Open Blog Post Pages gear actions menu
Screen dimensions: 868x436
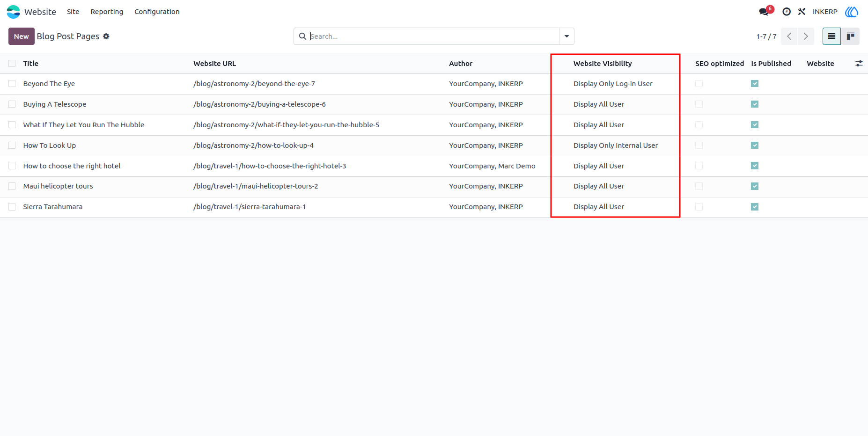coord(106,36)
